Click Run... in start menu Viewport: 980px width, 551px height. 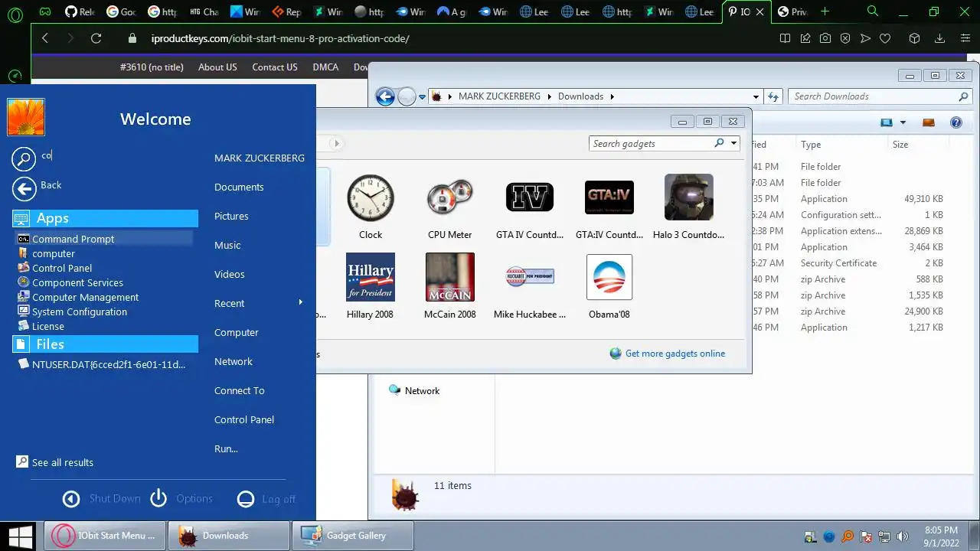(226, 448)
